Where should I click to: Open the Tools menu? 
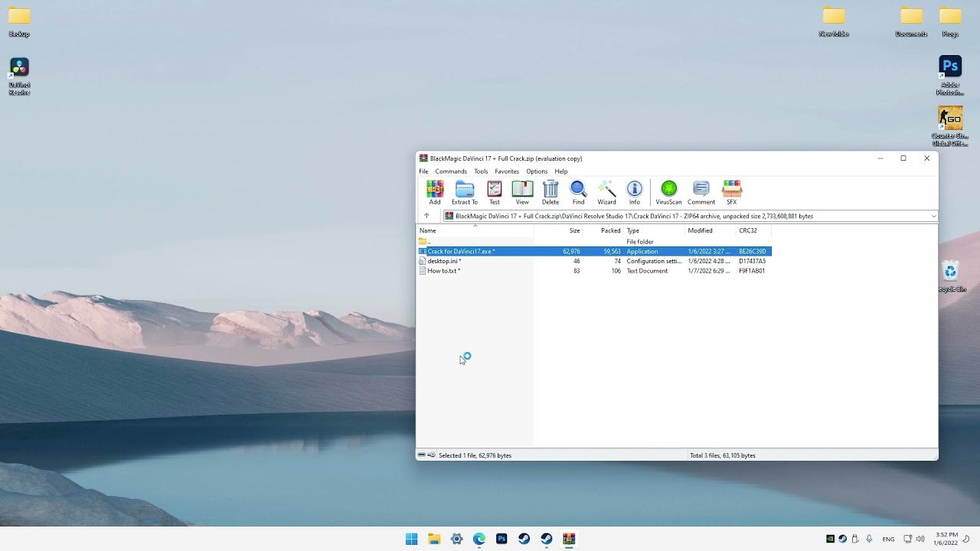(481, 171)
